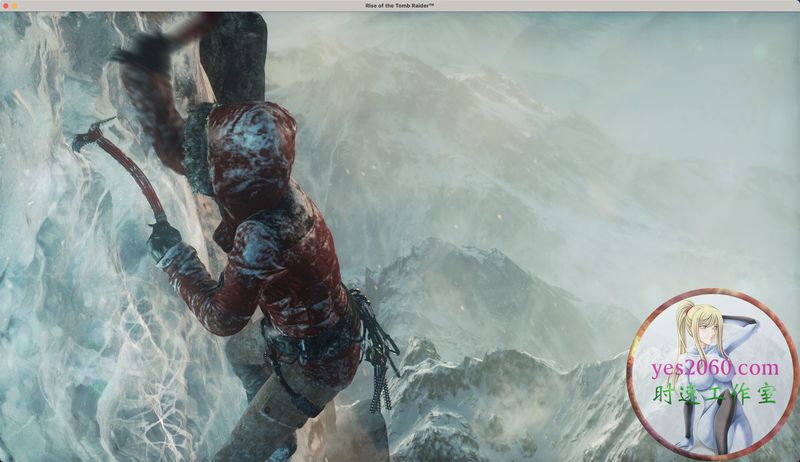Click the green Chinese studio text 时速工作室
Viewport: 800px width, 462px height.
click(712, 393)
